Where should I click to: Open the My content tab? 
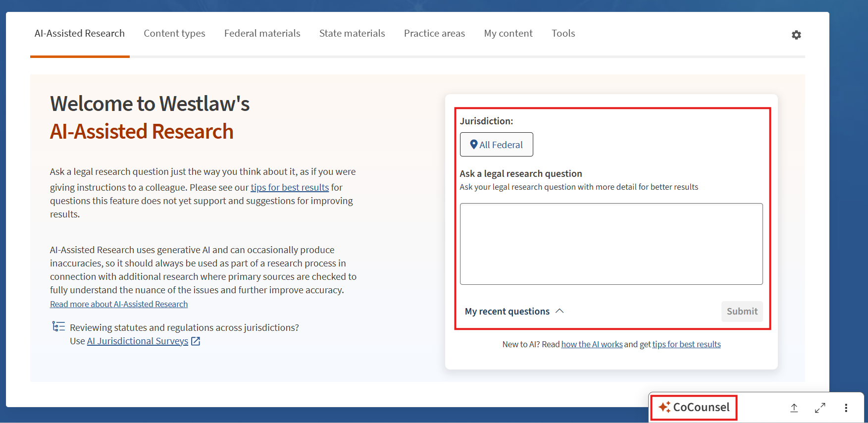(x=508, y=33)
